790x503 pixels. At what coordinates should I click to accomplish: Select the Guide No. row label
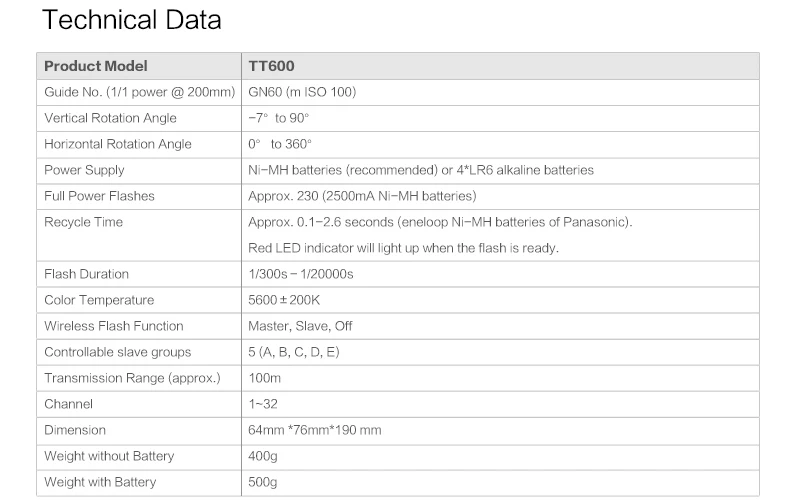(x=140, y=92)
